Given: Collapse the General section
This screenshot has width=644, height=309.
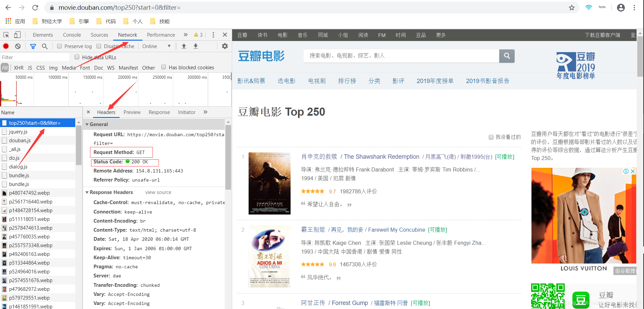Looking at the screenshot, I should point(87,124).
